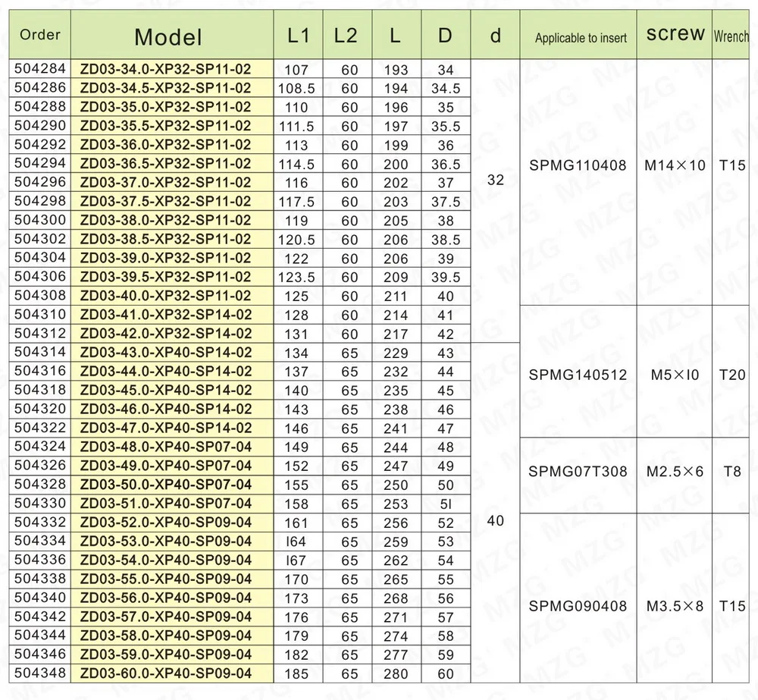Click the Screw column header
This screenshot has width=758, height=700.
(x=674, y=33)
